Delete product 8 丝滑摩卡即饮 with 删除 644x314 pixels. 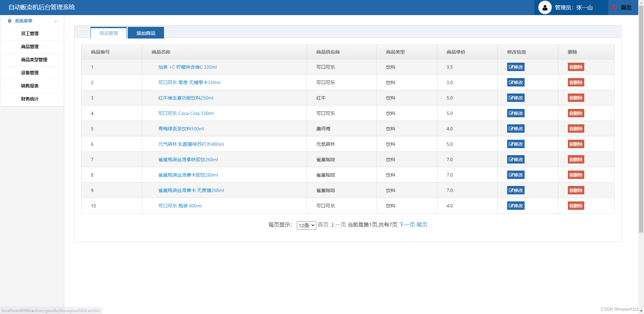576,175
